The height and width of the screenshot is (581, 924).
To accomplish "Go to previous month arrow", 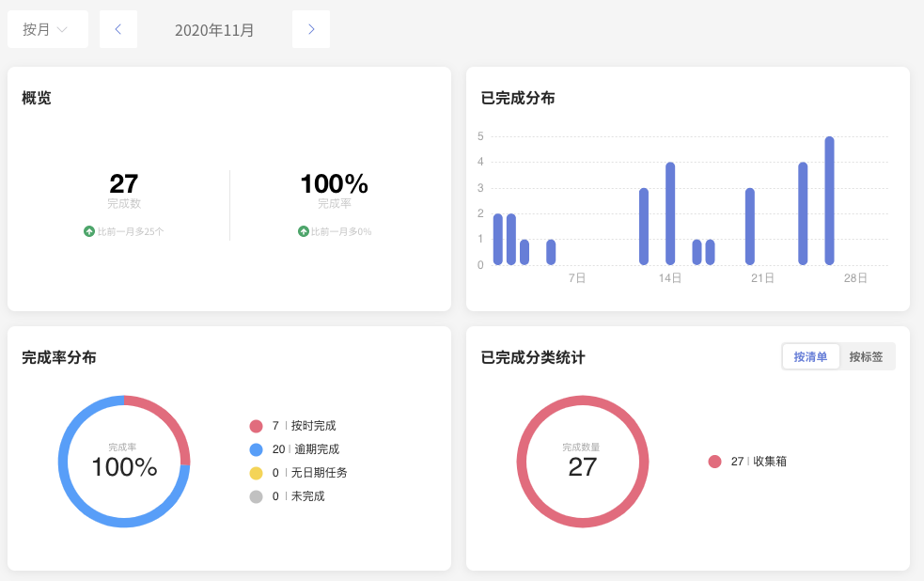I will tap(118, 29).
